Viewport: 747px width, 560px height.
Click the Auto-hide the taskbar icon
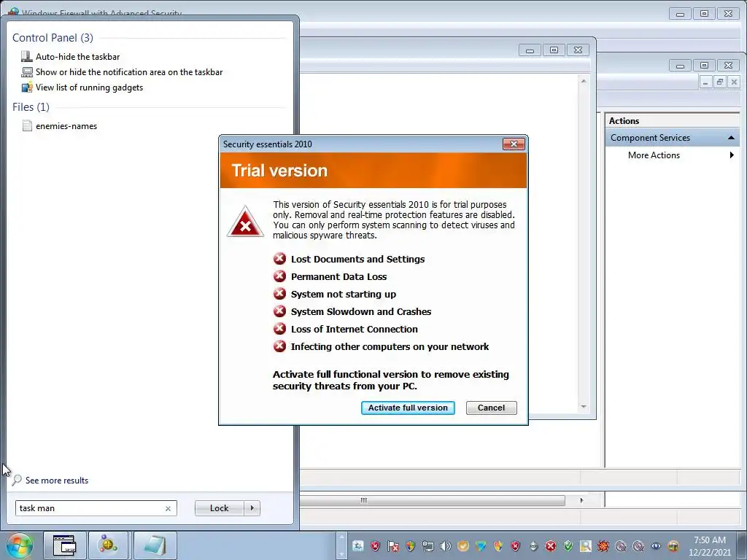click(x=27, y=57)
